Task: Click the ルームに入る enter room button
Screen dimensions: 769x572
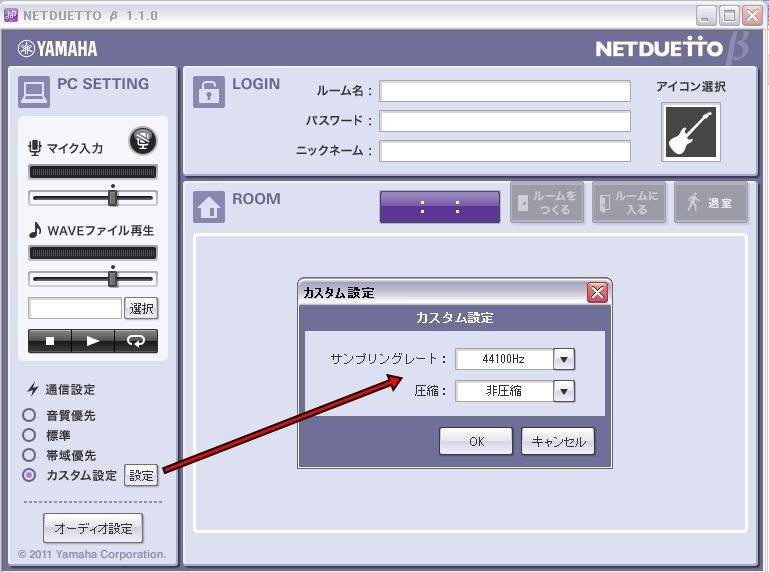Action: click(x=629, y=202)
